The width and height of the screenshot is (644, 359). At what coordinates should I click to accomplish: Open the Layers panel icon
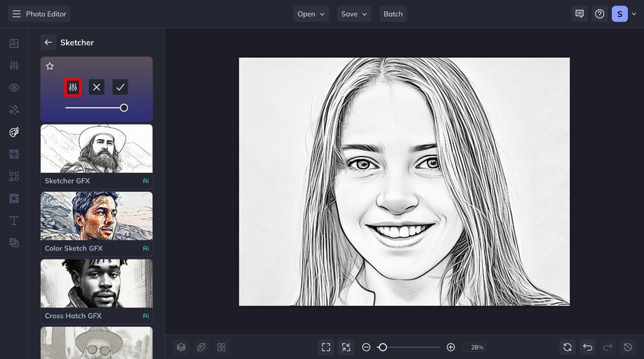[181, 347]
